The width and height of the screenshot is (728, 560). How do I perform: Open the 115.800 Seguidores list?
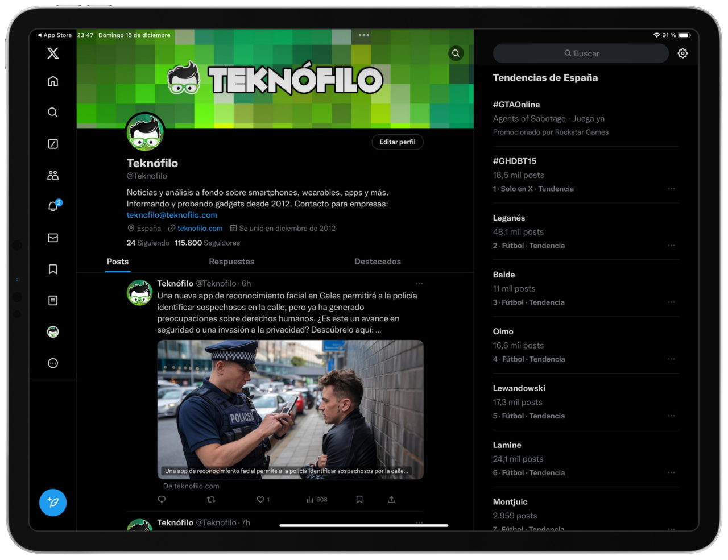pyautogui.click(x=207, y=243)
